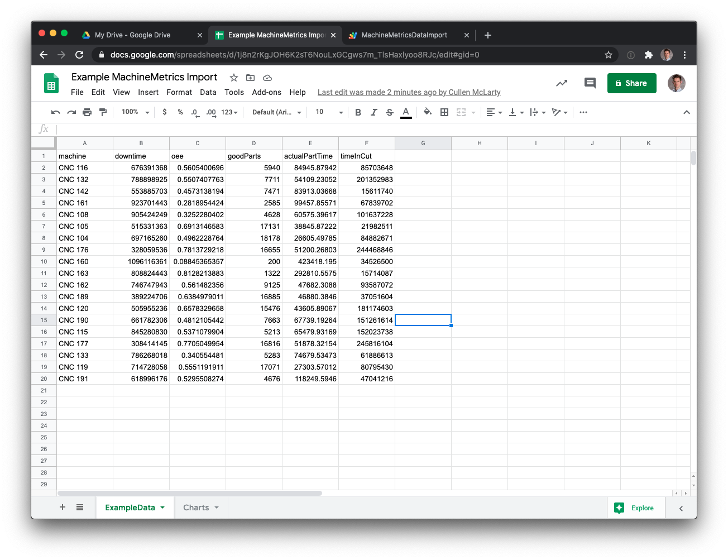
Task: Open the last edit history link
Action: tap(409, 92)
